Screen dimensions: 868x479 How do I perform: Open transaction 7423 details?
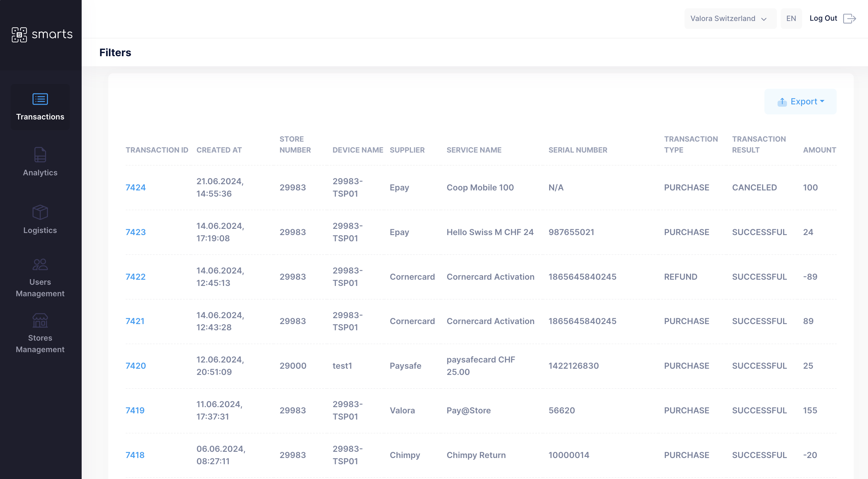click(x=135, y=232)
